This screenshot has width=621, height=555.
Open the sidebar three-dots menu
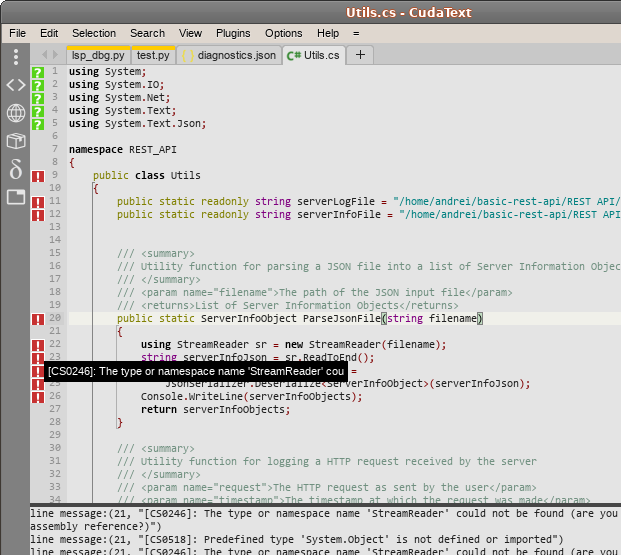click(15, 58)
